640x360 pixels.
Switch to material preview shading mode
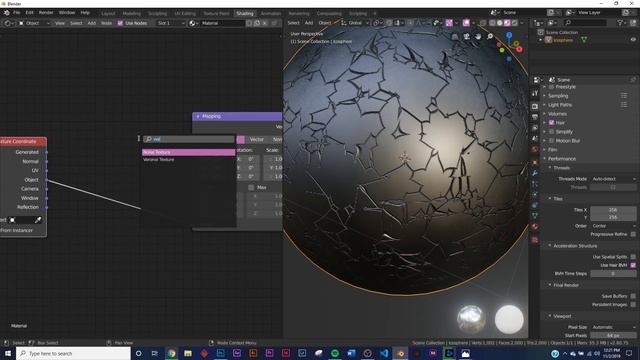pos(507,23)
